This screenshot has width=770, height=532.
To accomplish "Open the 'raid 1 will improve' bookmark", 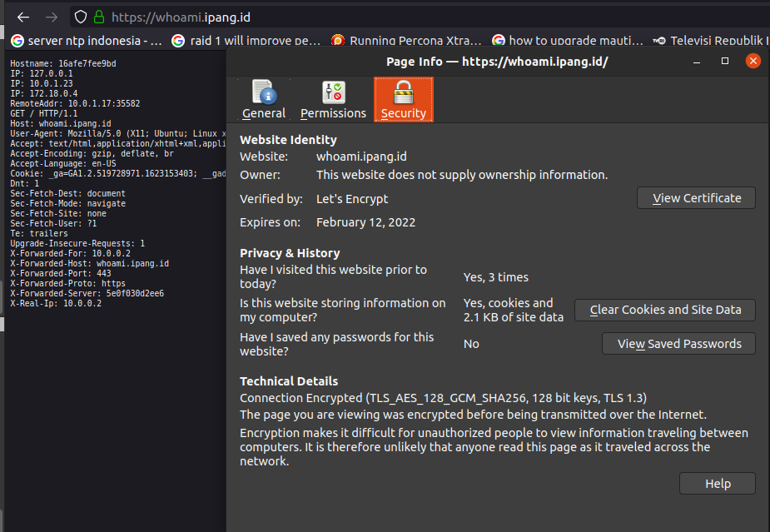I will (x=246, y=40).
